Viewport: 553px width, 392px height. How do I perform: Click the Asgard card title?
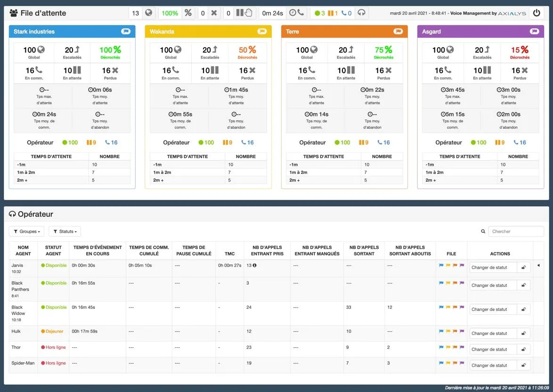[431, 32]
